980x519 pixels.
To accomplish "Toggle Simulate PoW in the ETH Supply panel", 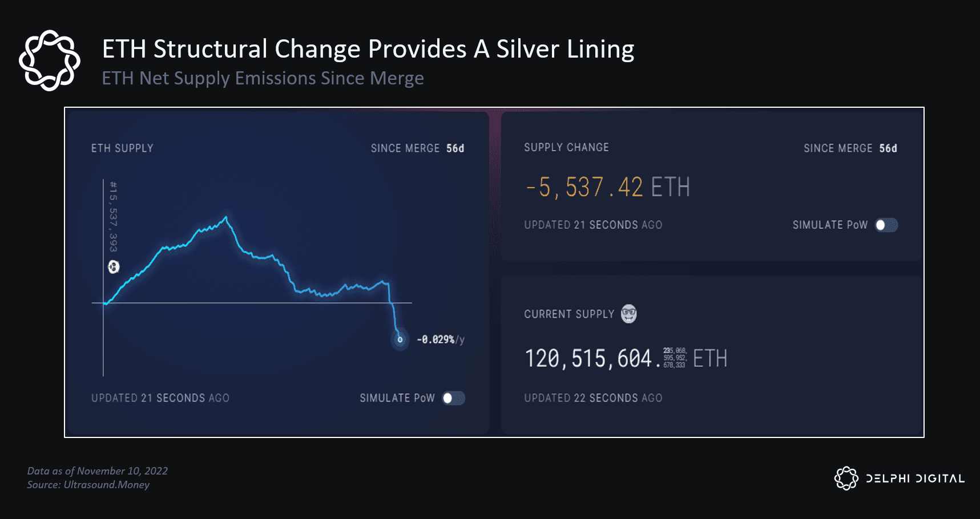I will tap(454, 398).
